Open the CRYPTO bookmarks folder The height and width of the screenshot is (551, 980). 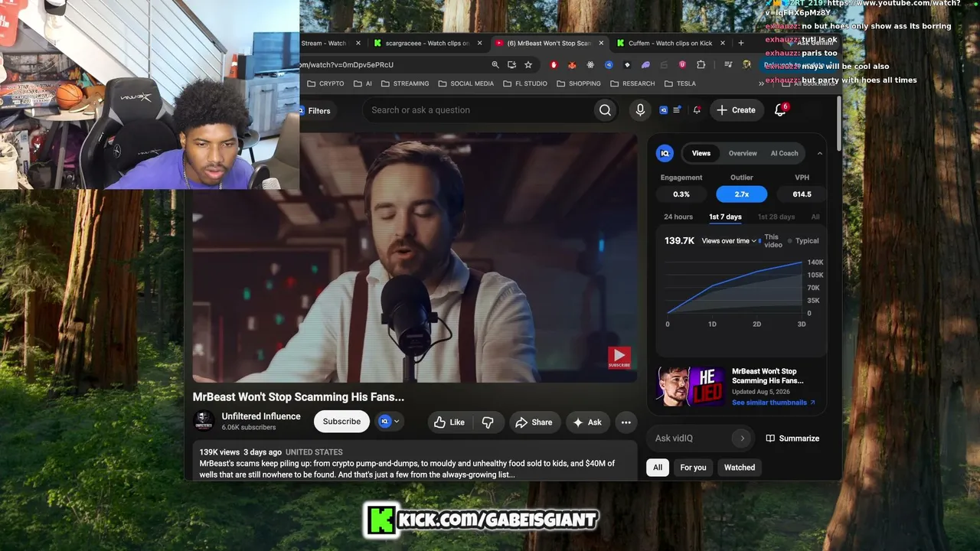(325, 83)
